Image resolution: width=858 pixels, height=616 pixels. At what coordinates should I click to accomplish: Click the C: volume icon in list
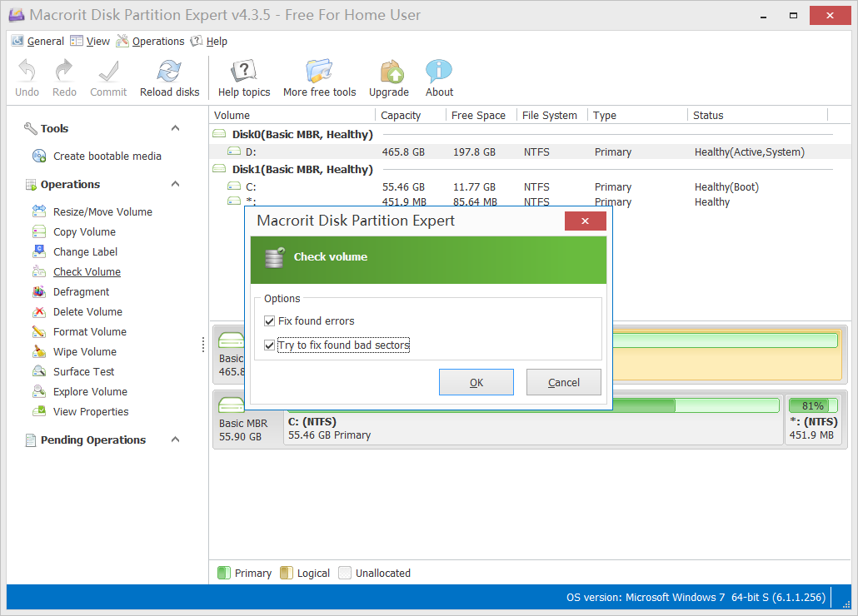233,186
